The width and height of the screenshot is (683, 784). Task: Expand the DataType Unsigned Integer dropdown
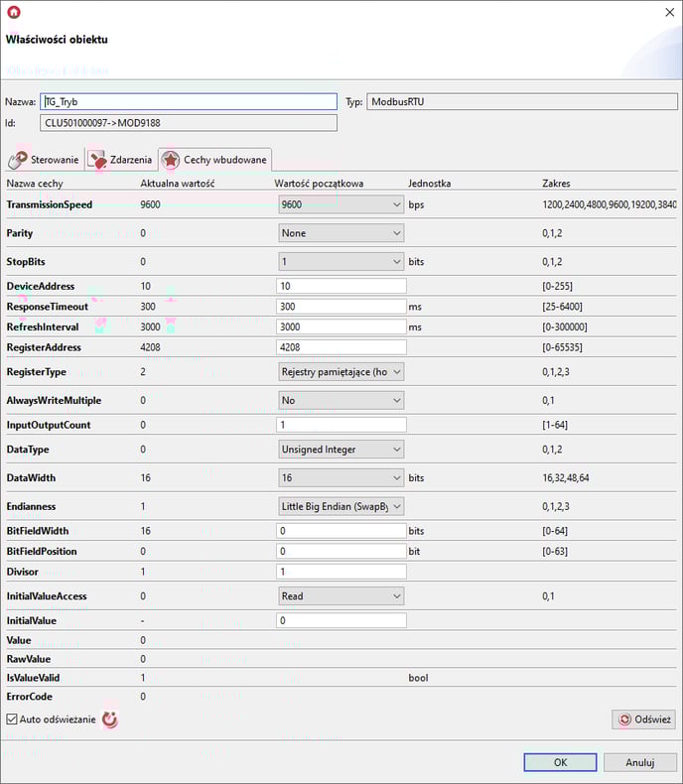point(341,450)
